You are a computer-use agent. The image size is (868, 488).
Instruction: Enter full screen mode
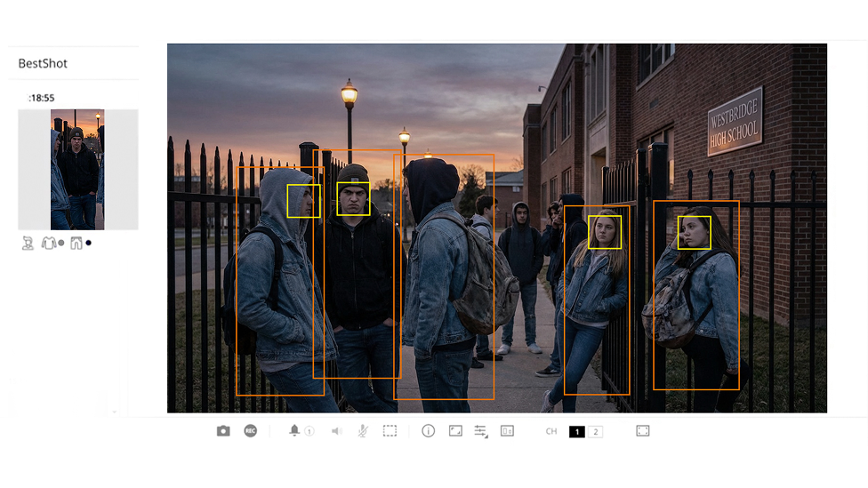pos(643,431)
